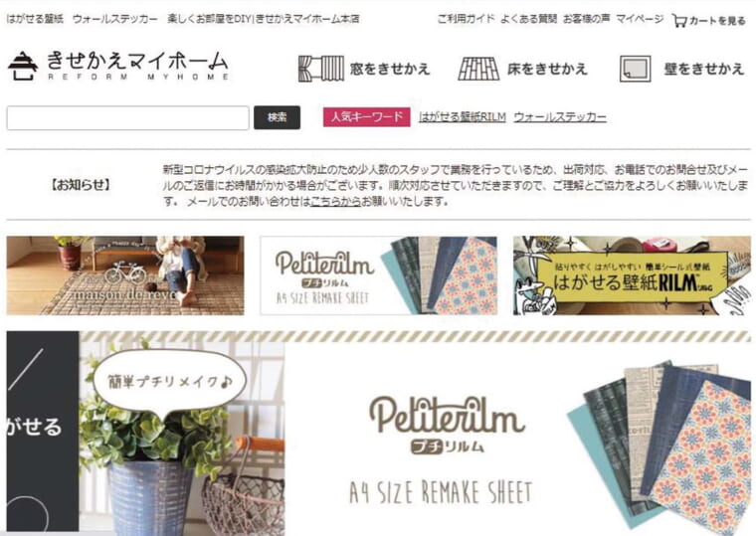Open ご利用ガイド link
Viewport: 756px width, 536px height.
(466, 19)
